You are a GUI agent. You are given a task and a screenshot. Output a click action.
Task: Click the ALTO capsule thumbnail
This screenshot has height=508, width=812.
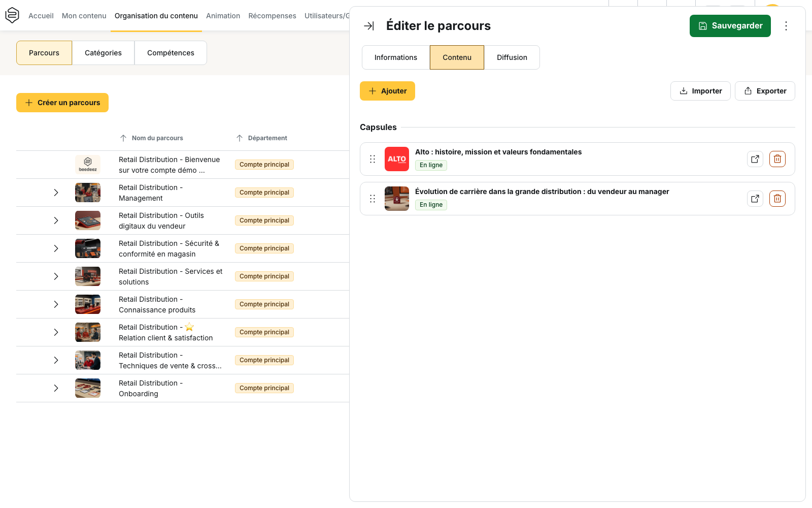pos(397,159)
